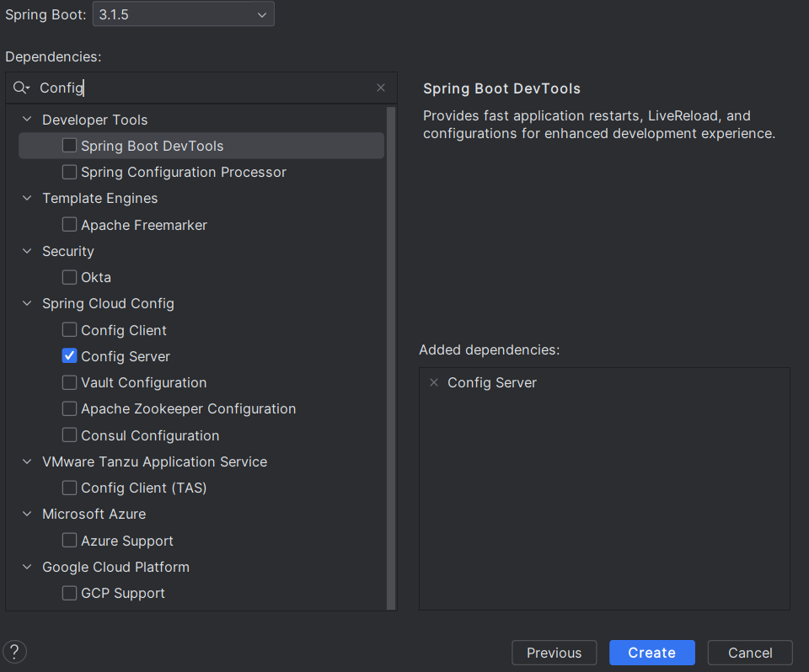Check the GCP Support checkbox

(69, 593)
